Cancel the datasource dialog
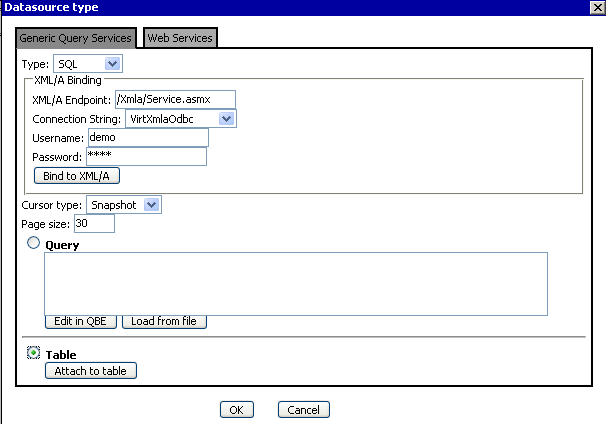Viewport: 606px width, 424px height. click(303, 409)
